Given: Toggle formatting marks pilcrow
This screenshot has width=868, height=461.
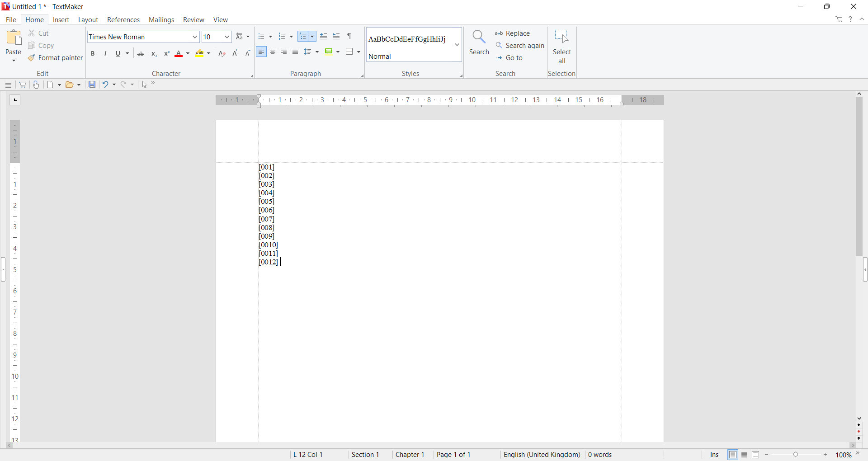Looking at the screenshot, I should [x=349, y=37].
